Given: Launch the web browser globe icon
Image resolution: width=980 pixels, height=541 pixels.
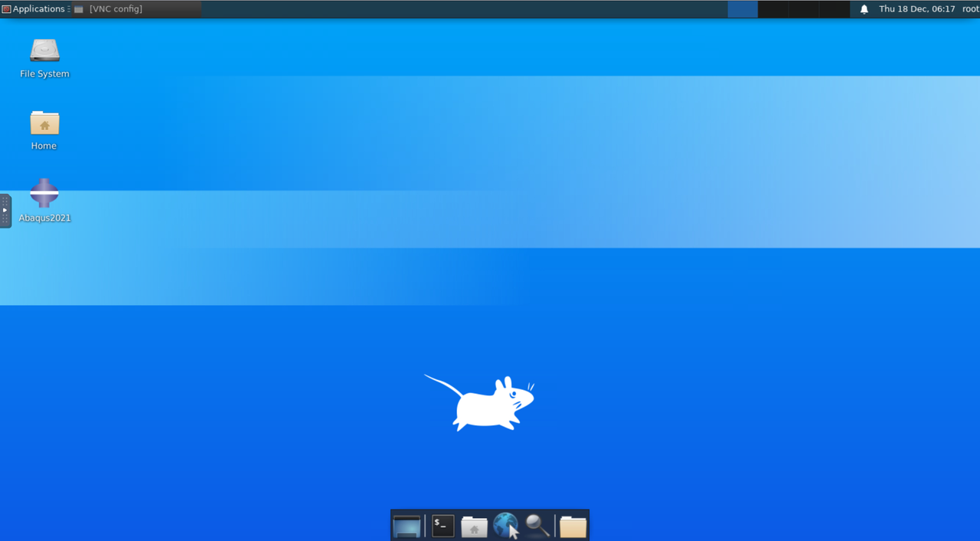Looking at the screenshot, I should (505, 526).
